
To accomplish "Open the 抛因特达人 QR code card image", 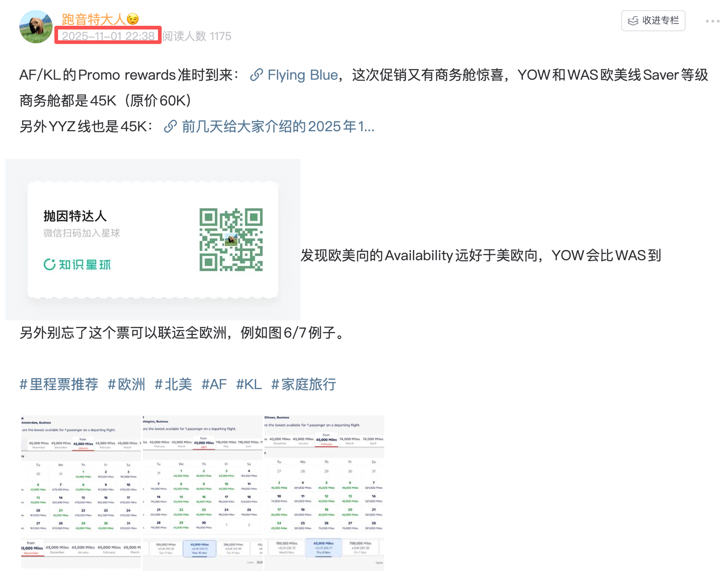I will click(153, 239).
